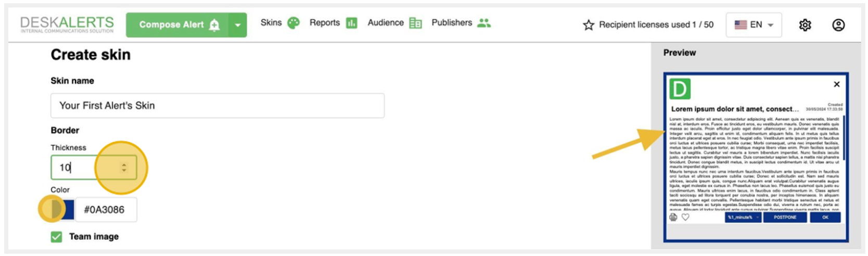Image resolution: width=868 pixels, height=256 pixels.
Task: Open Audience via the building icon
Action: 415,23
